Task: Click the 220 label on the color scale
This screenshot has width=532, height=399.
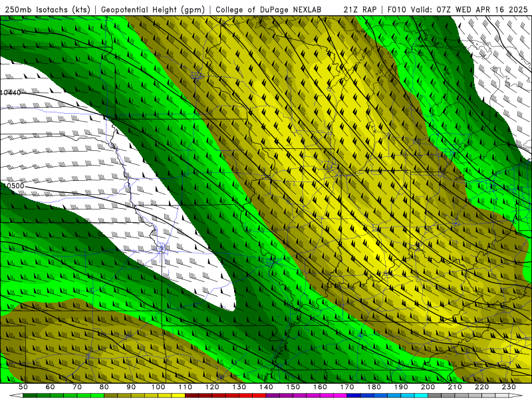Action: (x=481, y=387)
